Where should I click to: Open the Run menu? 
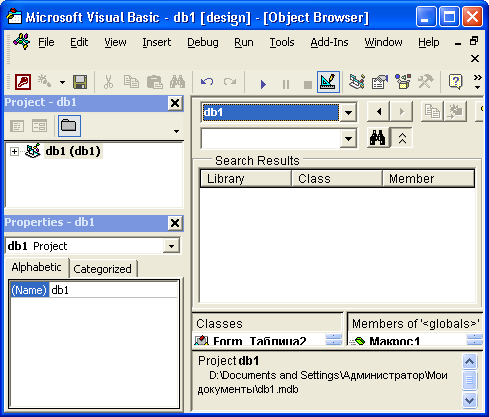244,42
